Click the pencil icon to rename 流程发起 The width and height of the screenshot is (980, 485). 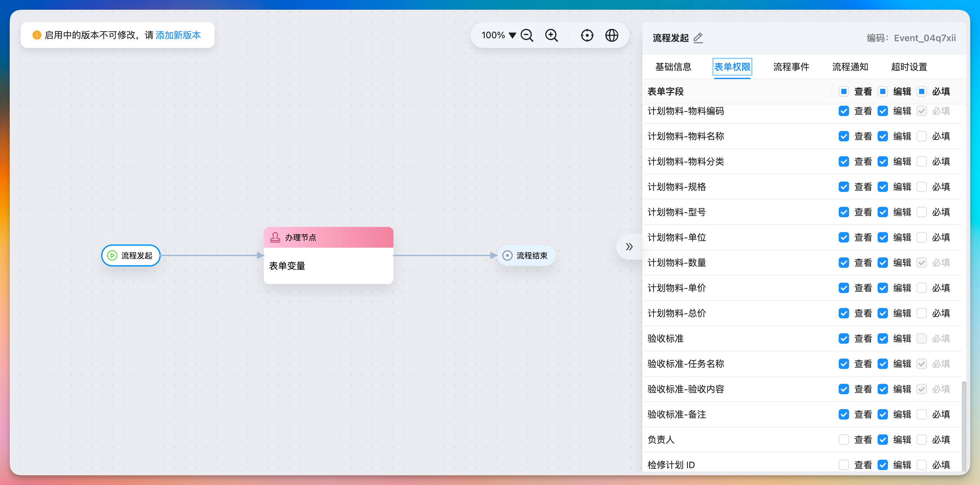click(x=698, y=38)
